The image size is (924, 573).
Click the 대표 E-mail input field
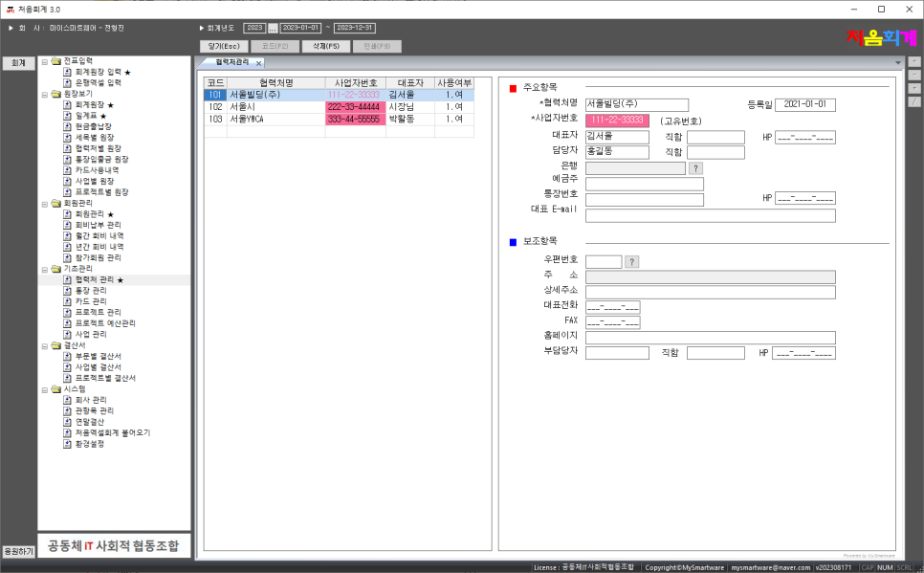710,216
